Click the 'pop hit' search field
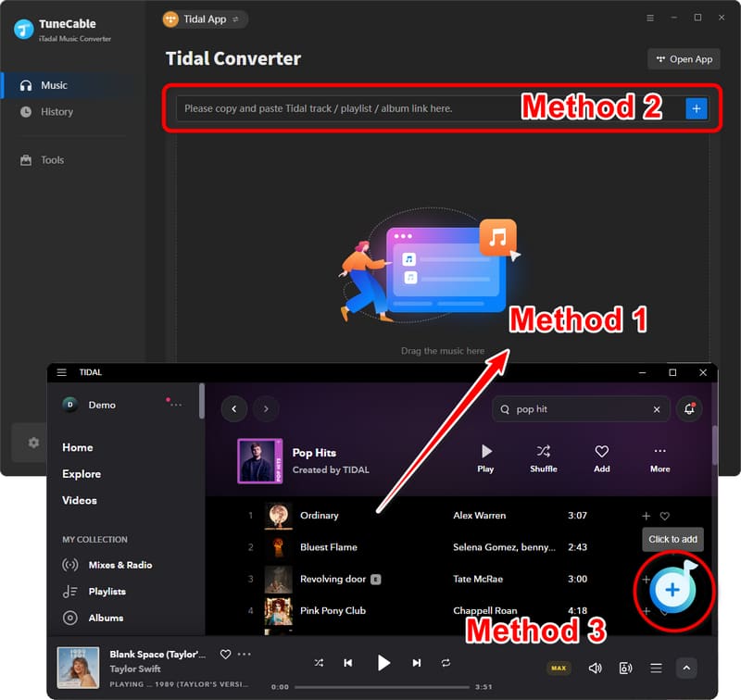Image resolution: width=741 pixels, height=700 pixels. click(579, 409)
